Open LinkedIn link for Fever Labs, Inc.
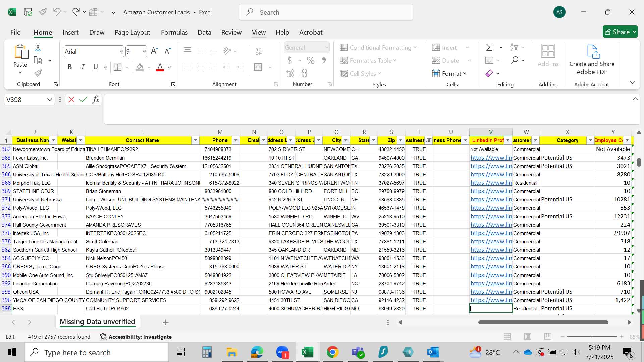644x362 pixels. tap(491, 158)
